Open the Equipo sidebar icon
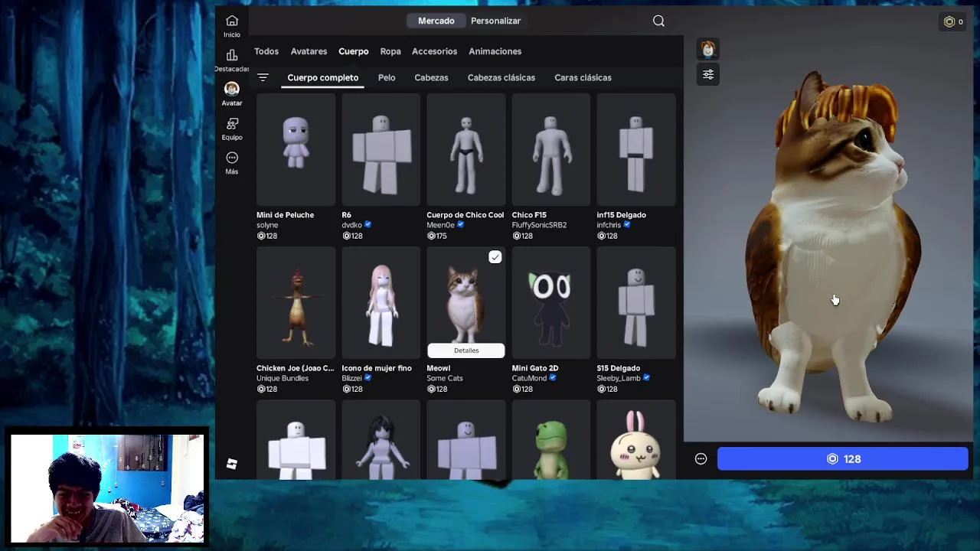The height and width of the screenshot is (551, 980). [x=232, y=123]
